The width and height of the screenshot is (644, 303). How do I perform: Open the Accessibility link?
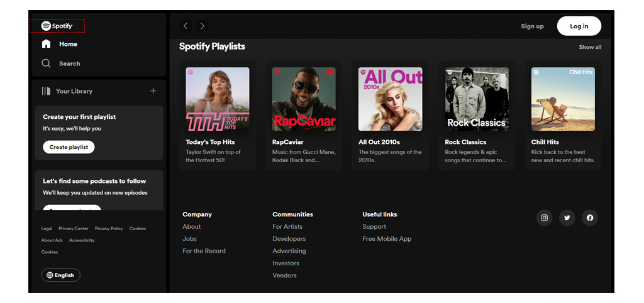(82, 240)
